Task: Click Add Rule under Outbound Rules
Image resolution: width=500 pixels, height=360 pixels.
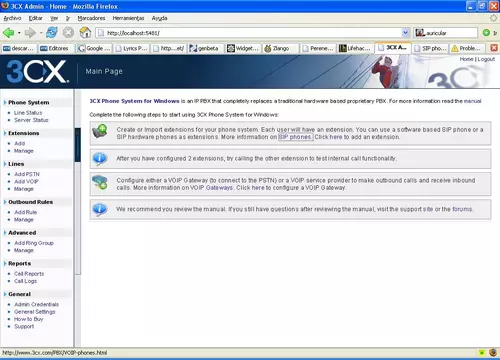Action: coord(25,212)
